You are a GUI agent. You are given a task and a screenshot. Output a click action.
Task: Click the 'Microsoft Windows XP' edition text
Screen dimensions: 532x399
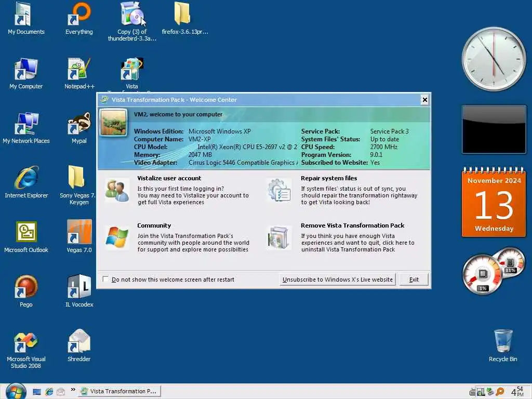click(219, 131)
